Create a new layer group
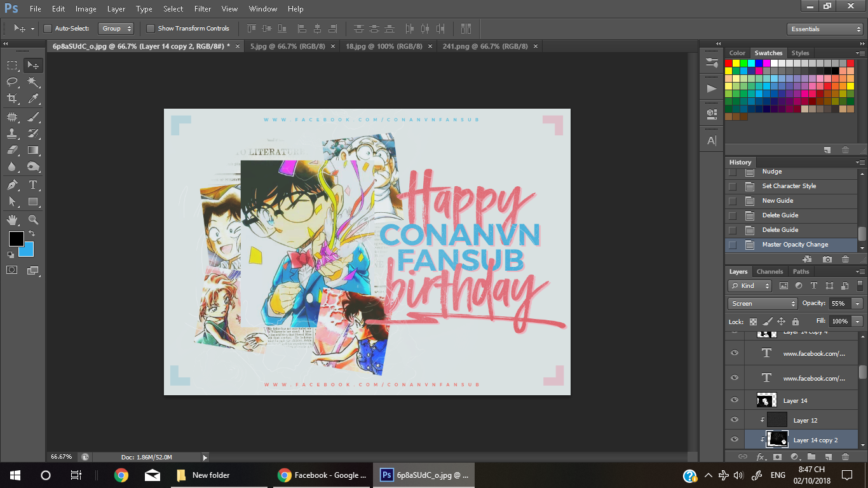This screenshot has height=488, width=868. coord(811,457)
